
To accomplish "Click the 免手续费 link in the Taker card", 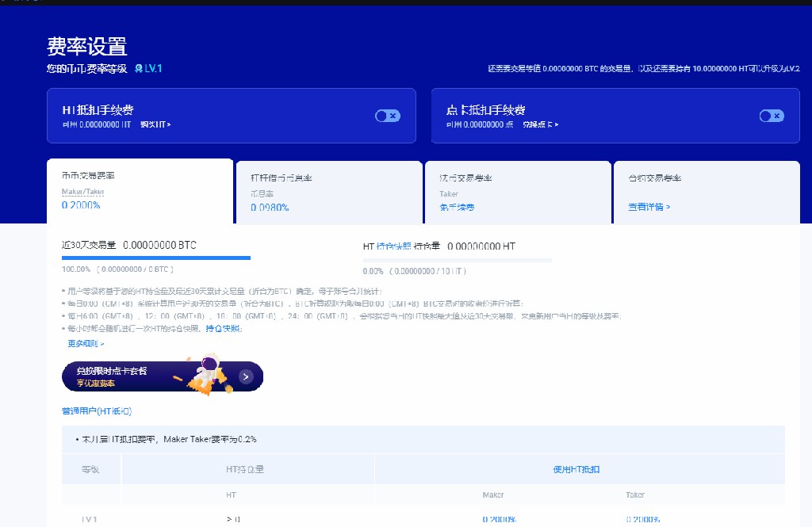I will [457, 207].
